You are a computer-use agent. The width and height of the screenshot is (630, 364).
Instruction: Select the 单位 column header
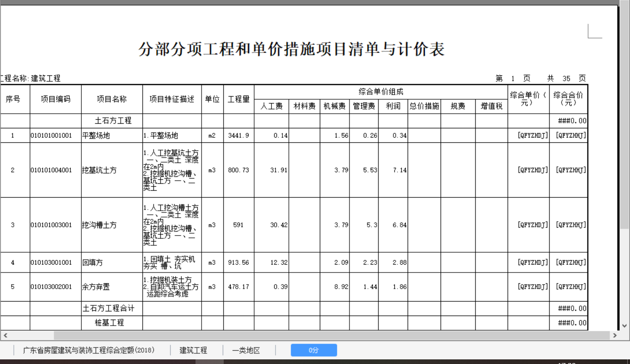point(212,99)
